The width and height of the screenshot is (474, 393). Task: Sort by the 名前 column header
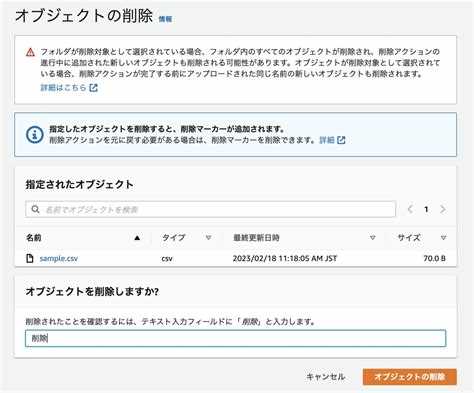point(34,238)
